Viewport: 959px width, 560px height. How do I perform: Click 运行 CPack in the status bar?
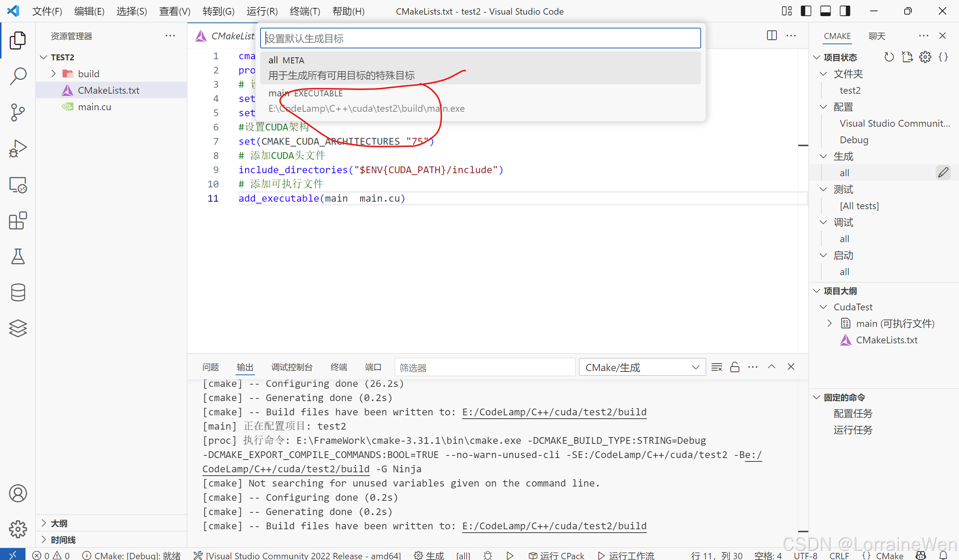point(556,556)
